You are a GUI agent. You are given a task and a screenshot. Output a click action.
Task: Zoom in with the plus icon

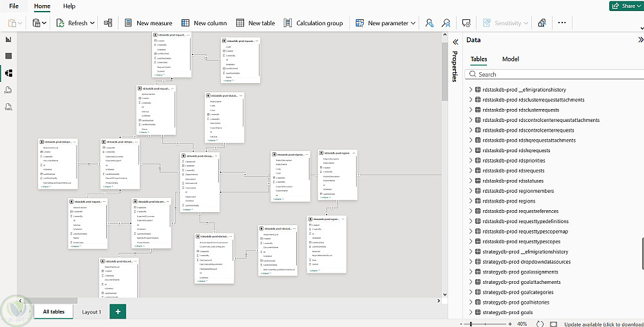click(x=510, y=324)
